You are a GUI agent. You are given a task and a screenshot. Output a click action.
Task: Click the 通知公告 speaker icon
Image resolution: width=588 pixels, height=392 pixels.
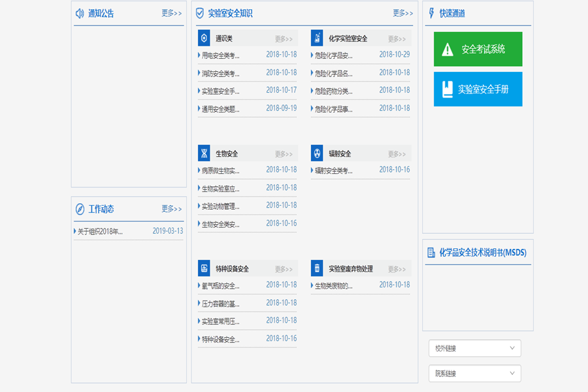[x=80, y=13]
